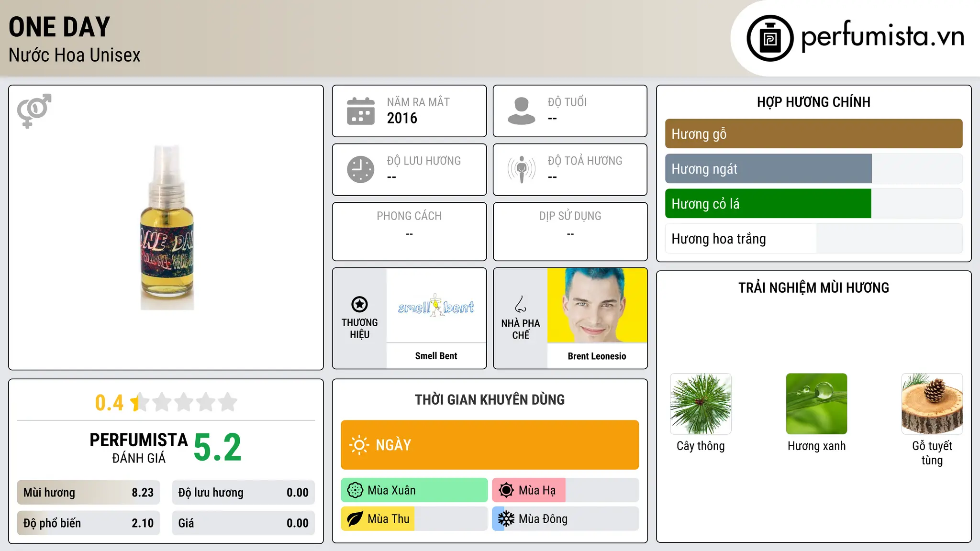Select the Hương xanh green note image
Viewport: 980px width, 551px height.
(x=816, y=404)
